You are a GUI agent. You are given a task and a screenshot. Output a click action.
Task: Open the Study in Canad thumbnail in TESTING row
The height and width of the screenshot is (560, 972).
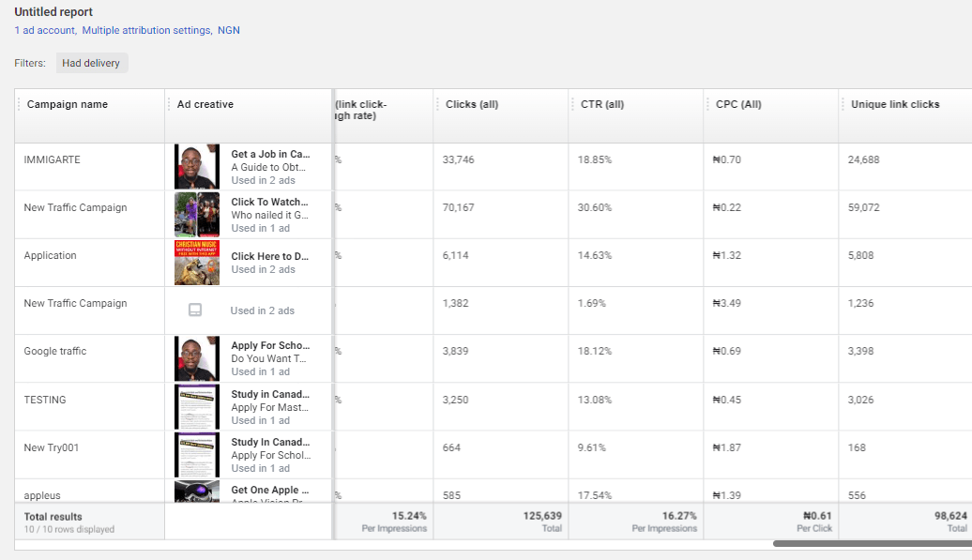pyautogui.click(x=196, y=406)
